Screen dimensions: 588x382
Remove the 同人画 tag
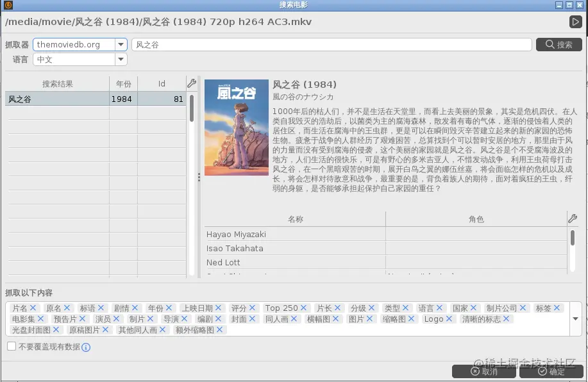coord(294,319)
